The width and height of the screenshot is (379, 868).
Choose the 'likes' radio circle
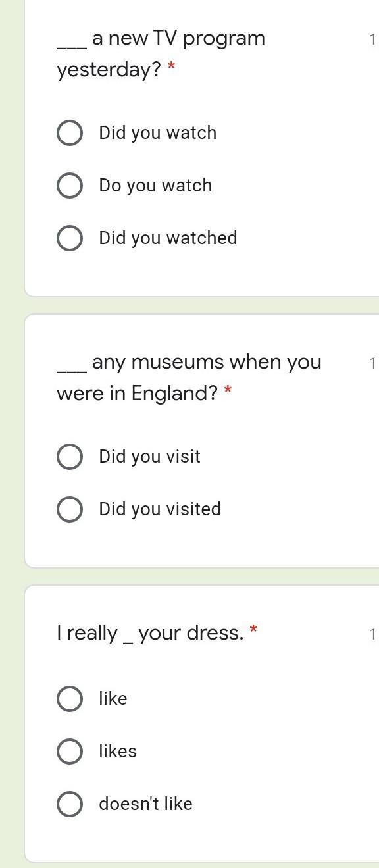coord(70,751)
